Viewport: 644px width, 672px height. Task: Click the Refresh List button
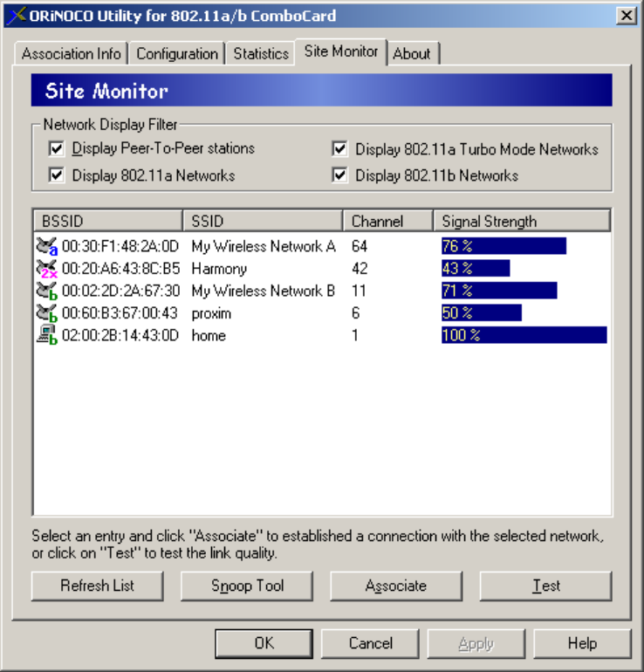pos(97,586)
